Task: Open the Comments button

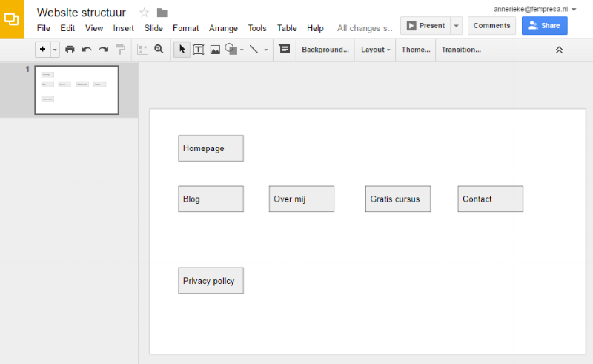Action: point(491,26)
